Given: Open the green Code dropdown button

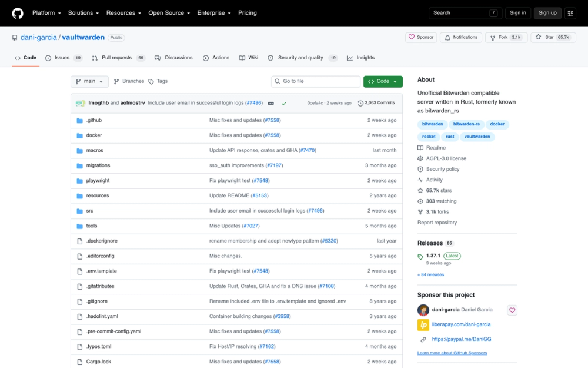Looking at the screenshot, I should pyautogui.click(x=383, y=81).
